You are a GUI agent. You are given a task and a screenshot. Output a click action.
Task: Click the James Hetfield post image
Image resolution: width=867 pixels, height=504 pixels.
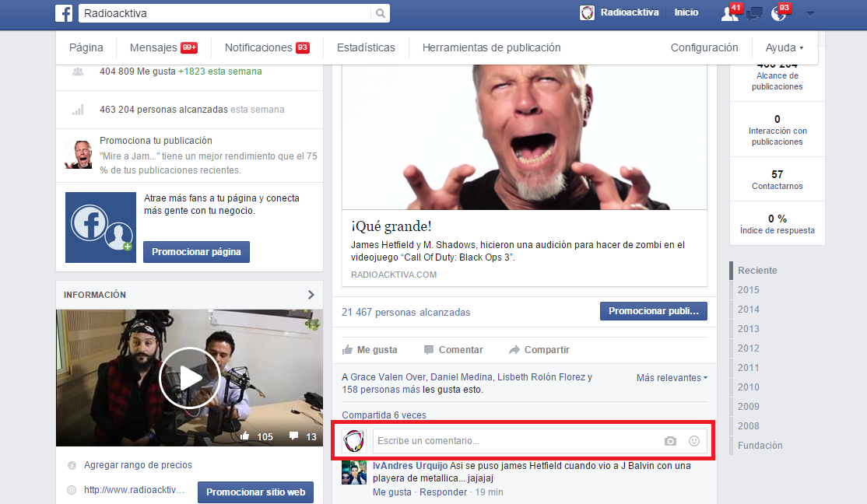[525, 137]
